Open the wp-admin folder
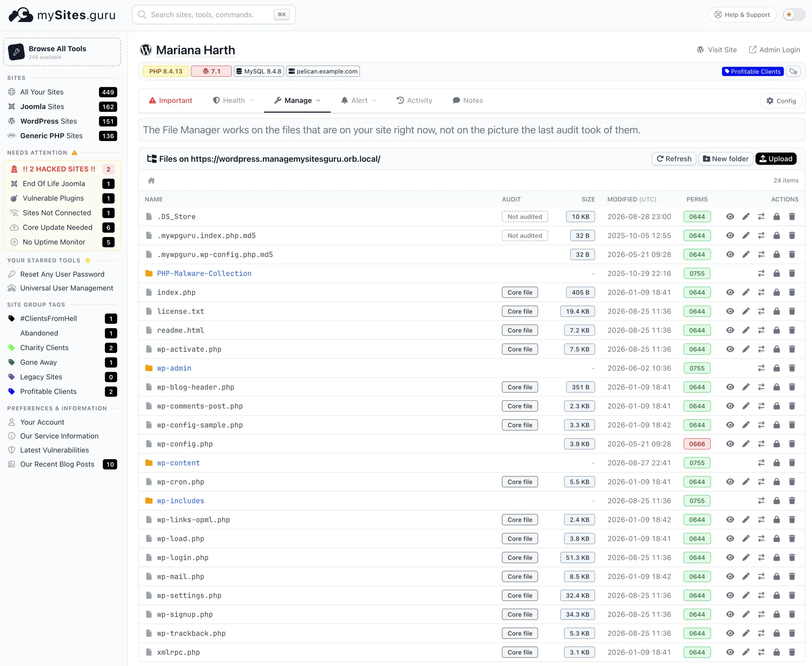The height and width of the screenshot is (666, 812). tap(174, 368)
